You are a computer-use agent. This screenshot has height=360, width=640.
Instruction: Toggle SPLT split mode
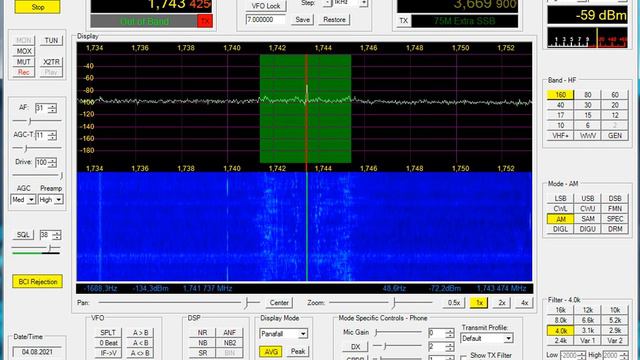coord(108,333)
